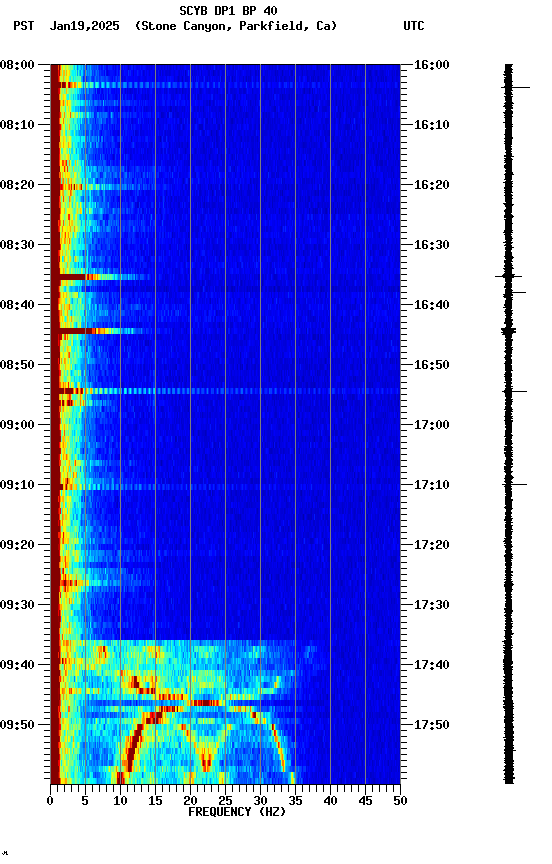Click the "5" frequency axis tick label
The image size is (552, 864).
click(85, 801)
